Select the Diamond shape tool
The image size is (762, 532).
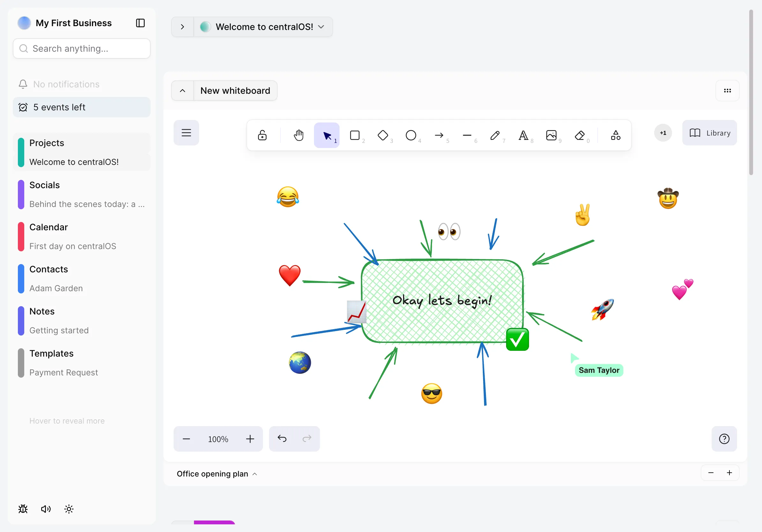tap(383, 135)
